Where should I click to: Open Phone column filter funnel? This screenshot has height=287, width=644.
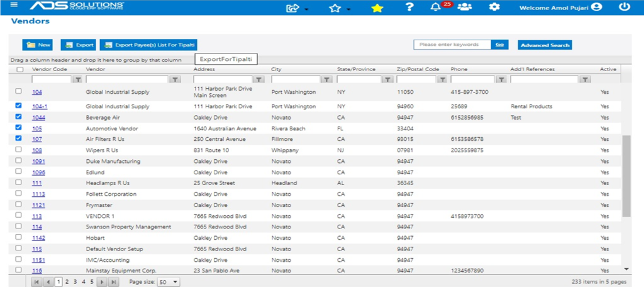click(501, 79)
